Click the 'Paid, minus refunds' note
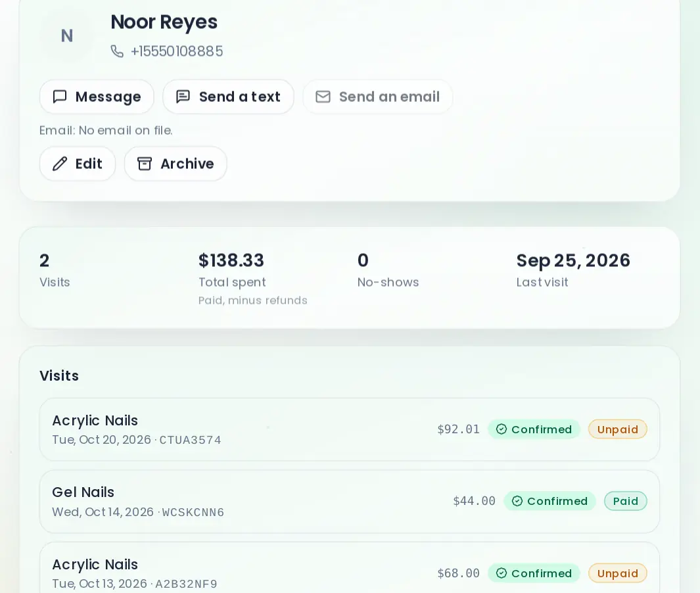The height and width of the screenshot is (593, 700). pos(252,300)
